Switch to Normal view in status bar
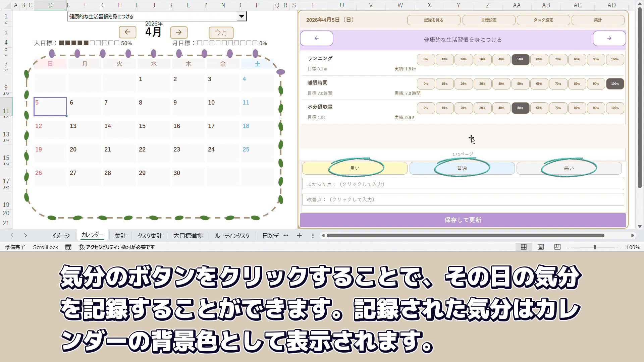This screenshot has width=644, height=362. [x=524, y=247]
